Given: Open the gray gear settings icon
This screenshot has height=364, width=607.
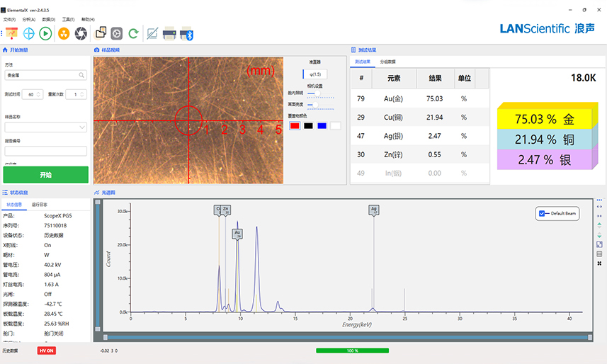Looking at the screenshot, I should click(117, 33).
